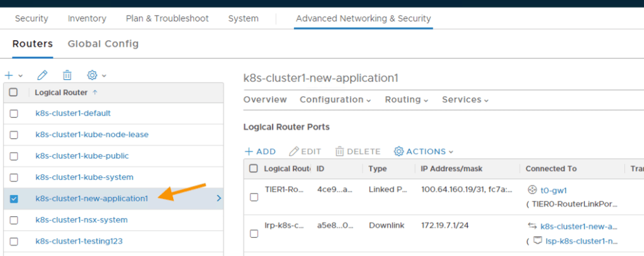Open the Plan & Troubleshoot menu

167,18
